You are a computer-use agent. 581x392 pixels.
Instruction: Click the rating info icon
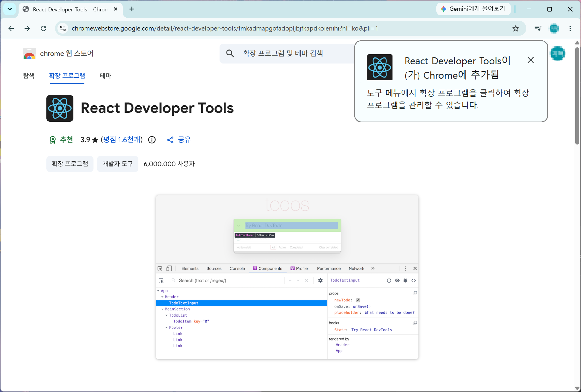pos(152,140)
